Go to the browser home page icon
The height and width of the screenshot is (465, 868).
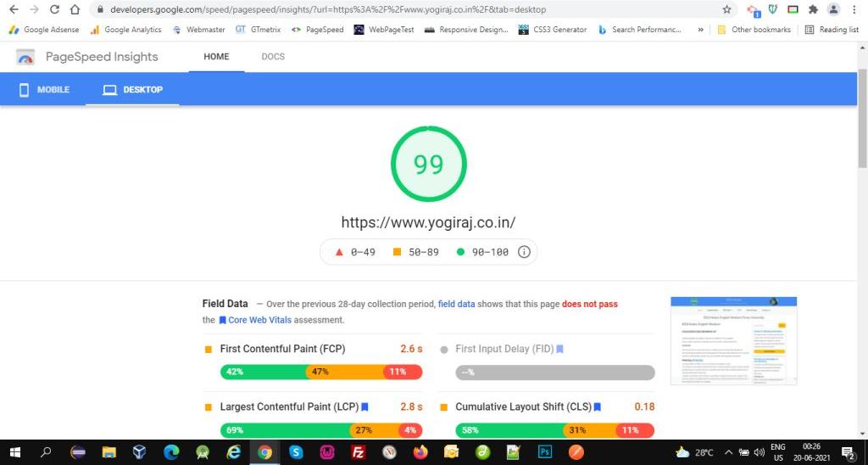75,9
